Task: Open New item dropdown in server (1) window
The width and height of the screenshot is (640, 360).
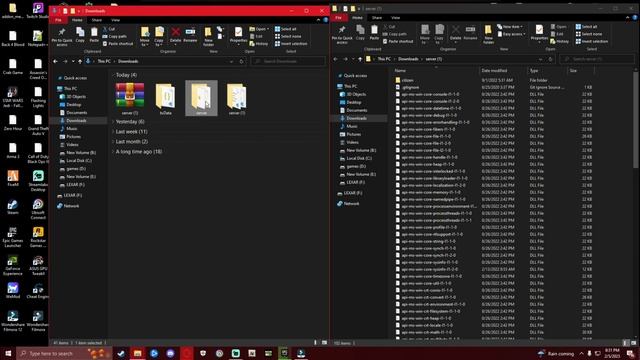Action: click(x=511, y=27)
